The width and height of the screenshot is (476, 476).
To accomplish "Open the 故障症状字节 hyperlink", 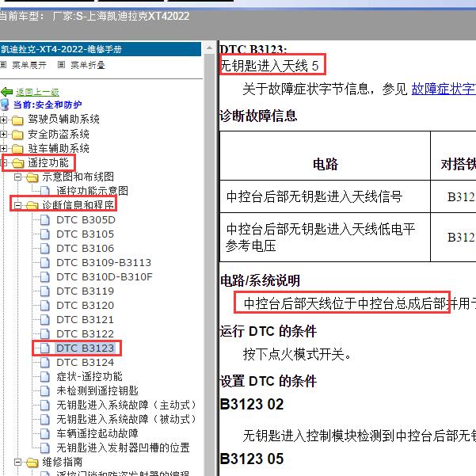I will click(444, 89).
